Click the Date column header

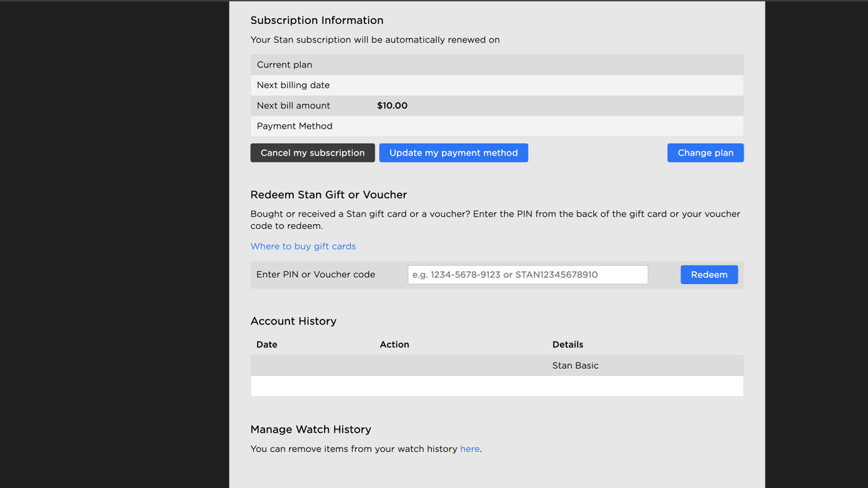tap(266, 344)
